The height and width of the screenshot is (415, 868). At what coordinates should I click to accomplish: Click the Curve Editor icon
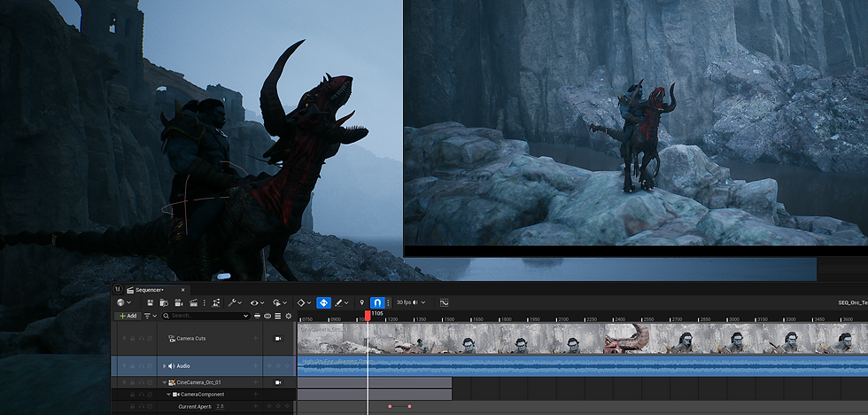pos(444,302)
